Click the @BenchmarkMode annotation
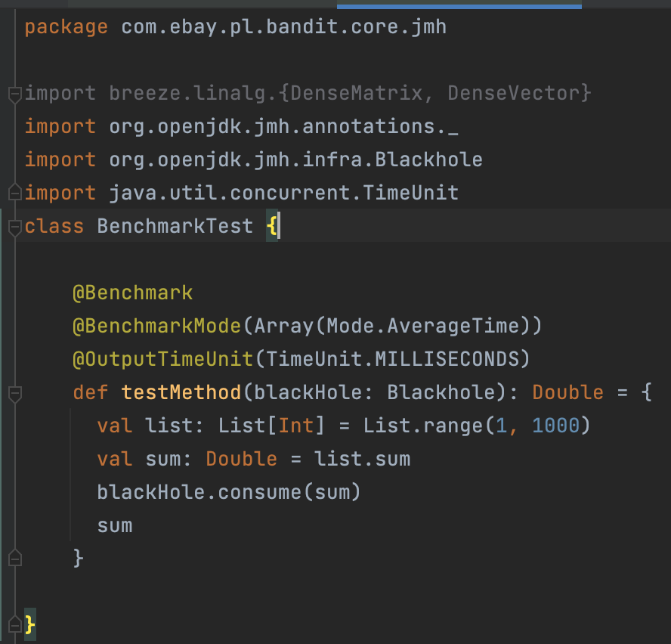 coord(156,326)
